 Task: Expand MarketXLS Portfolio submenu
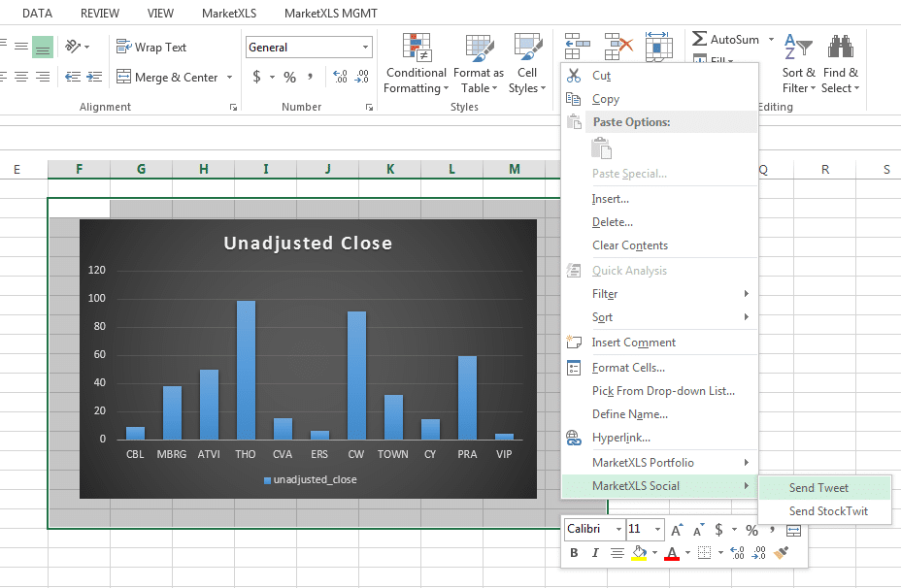[x=659, y=462]
